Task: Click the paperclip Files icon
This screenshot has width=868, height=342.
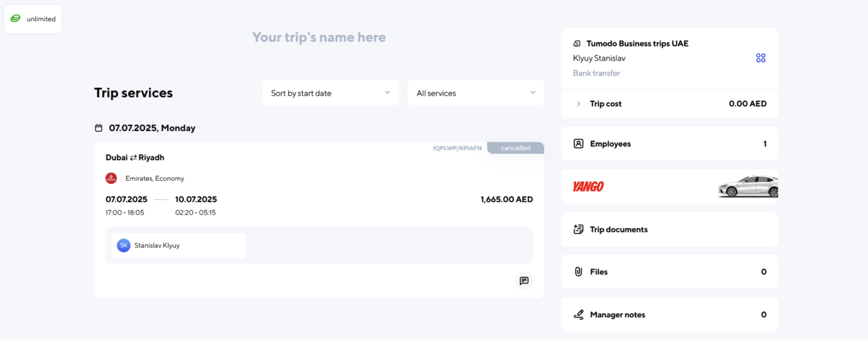Action: (579, 272)
